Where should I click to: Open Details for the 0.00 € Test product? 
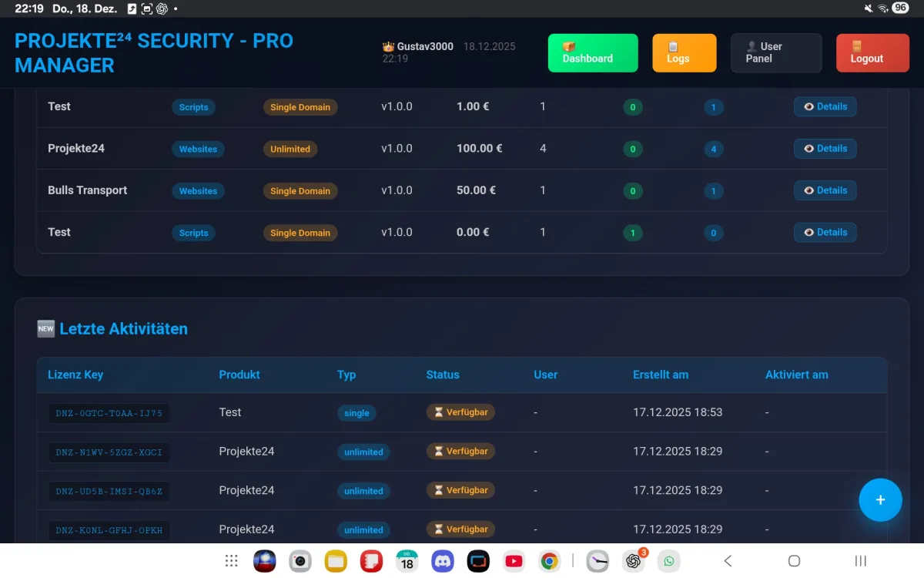(825, 232)
